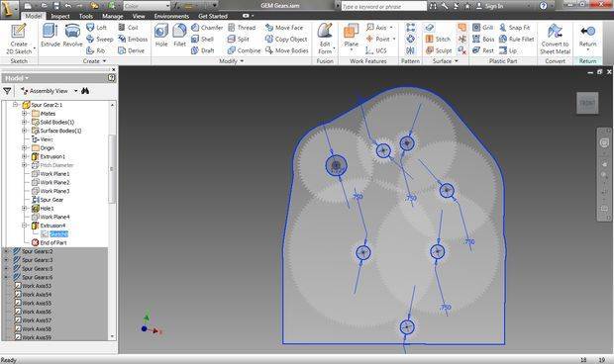Viewport: 614px width, 364px height.
Task: Open the Modify panel dropdown arrow
Action: [242, 61]
